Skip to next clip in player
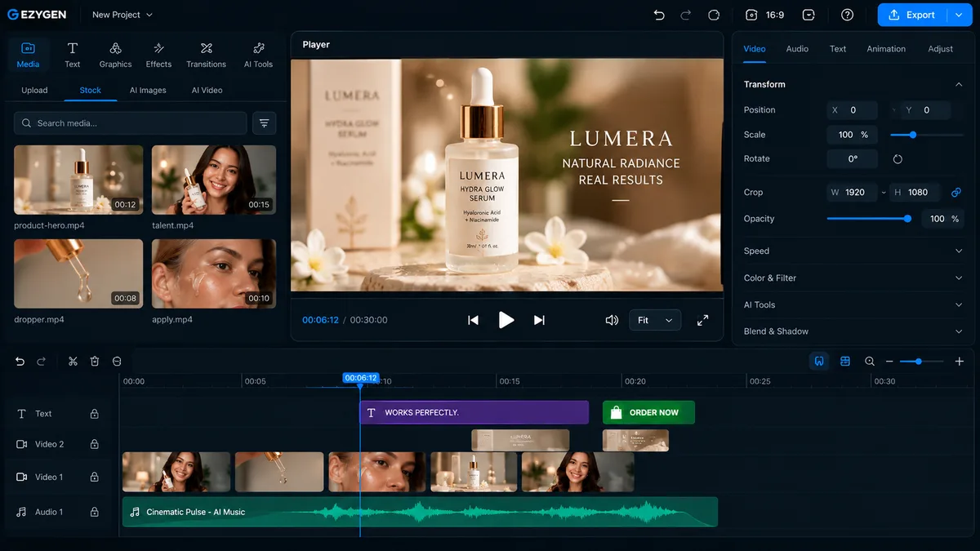Screen dimensions: 980x551 539,320
